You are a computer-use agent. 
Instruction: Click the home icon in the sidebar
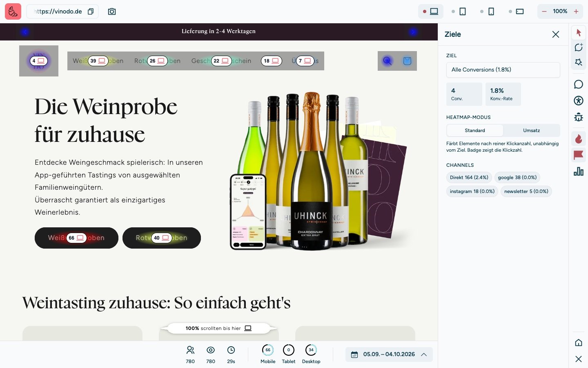click(x=579, y=343)
